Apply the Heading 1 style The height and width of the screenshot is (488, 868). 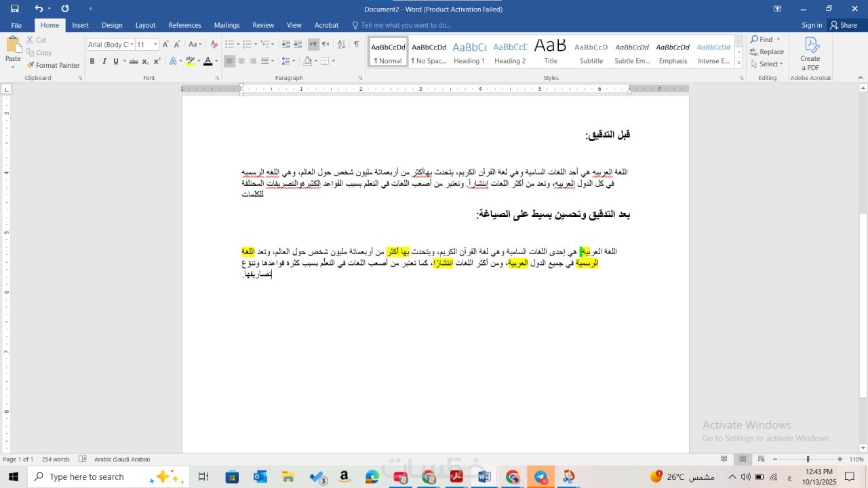tap(469, 52)
